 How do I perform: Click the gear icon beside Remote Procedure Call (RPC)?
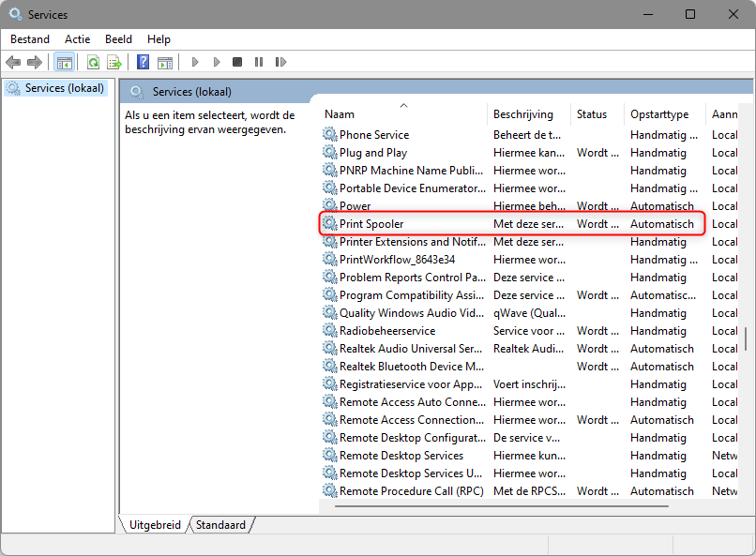[x=330, y=491]
